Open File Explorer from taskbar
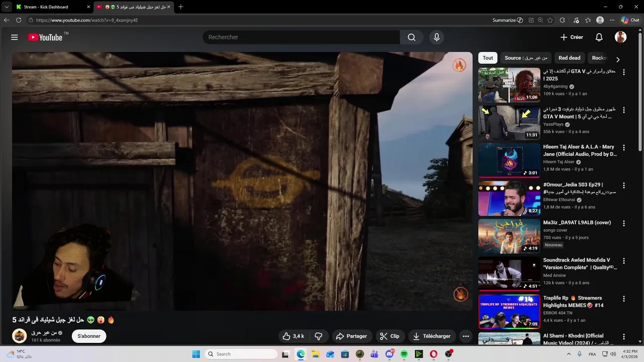This screenshot has height=362, width=644. [x=315, y=354]
